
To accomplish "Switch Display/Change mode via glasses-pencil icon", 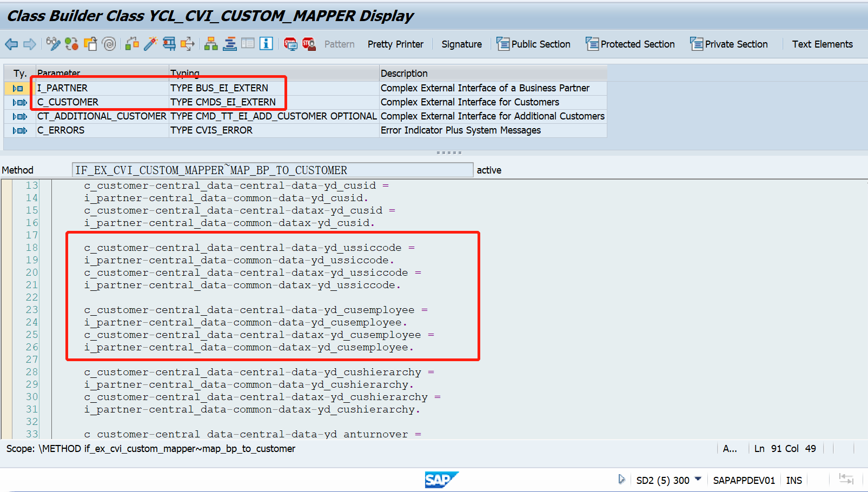I will pyautogui.click(x=53, y=44).
